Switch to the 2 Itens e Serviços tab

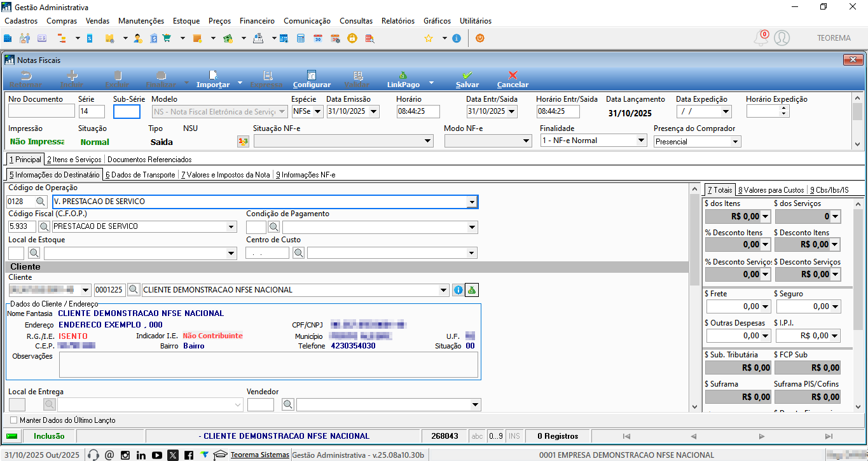74,160
